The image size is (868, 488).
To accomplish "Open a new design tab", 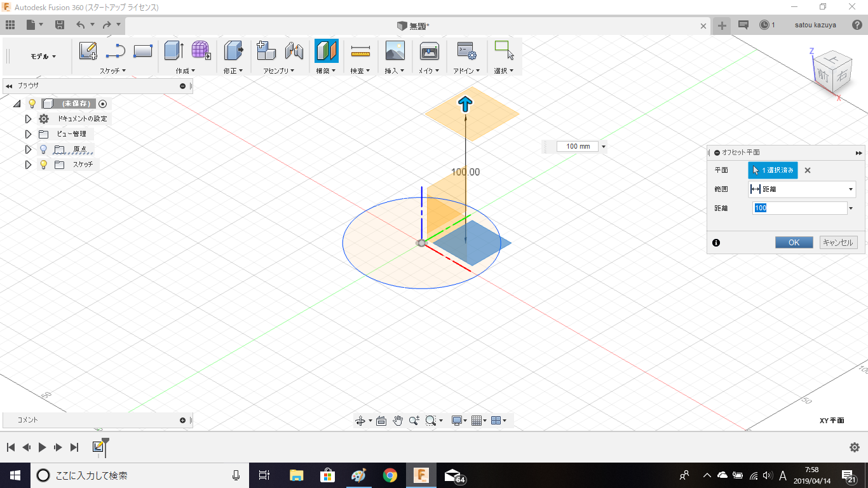I will 722,25.
